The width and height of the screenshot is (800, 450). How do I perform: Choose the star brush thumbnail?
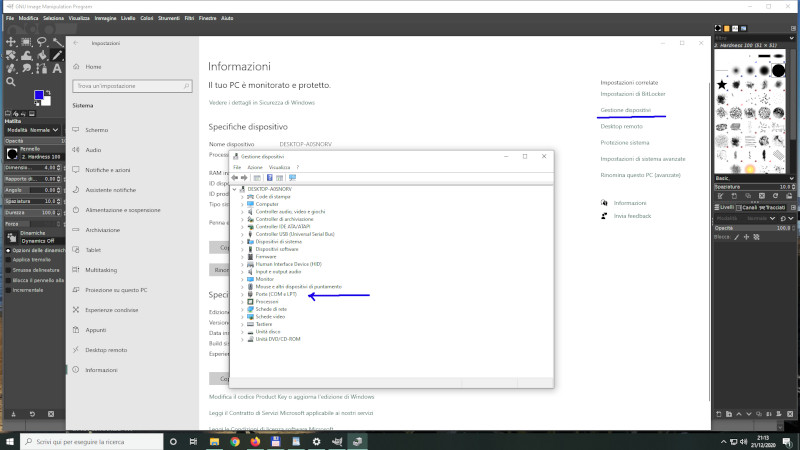(721, 85)
